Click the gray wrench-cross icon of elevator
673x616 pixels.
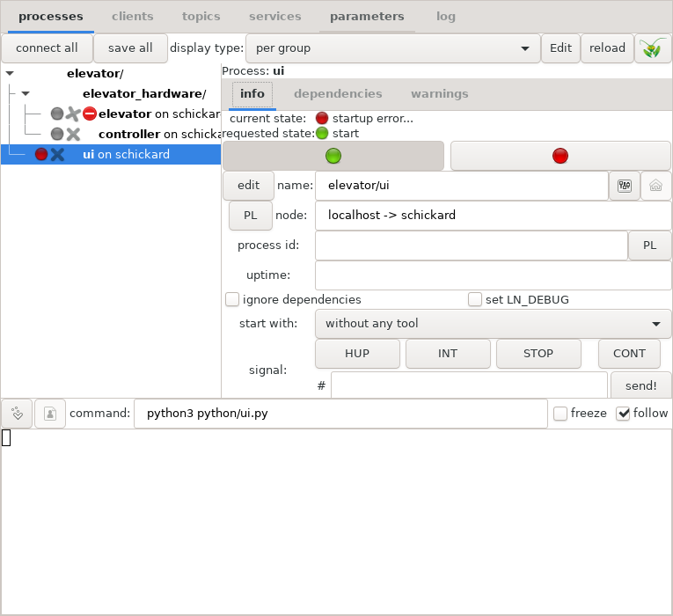[73, 114]
